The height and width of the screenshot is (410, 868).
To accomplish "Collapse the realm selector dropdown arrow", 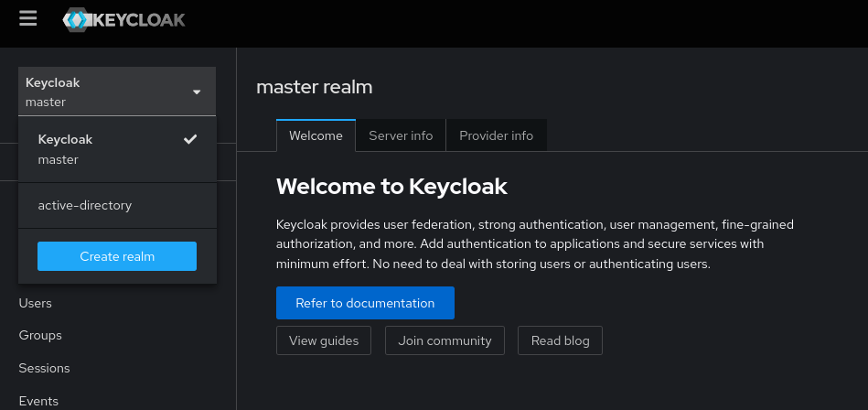I will pos(197,92).
